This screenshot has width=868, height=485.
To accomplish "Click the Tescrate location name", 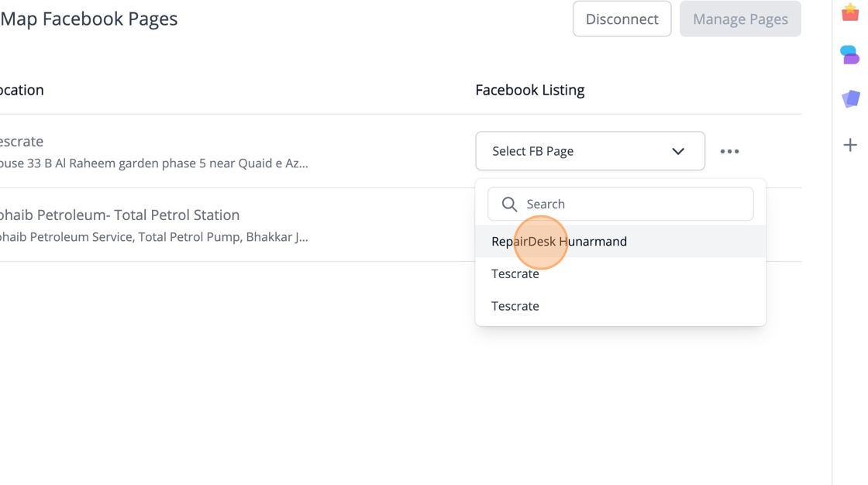I will click(x=21, y=142).
